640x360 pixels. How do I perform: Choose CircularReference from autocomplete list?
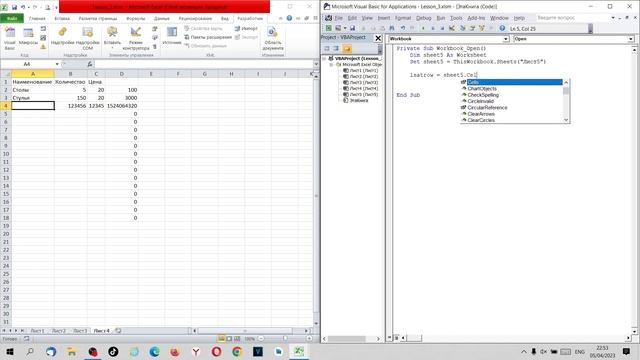[x=487, y=107]
